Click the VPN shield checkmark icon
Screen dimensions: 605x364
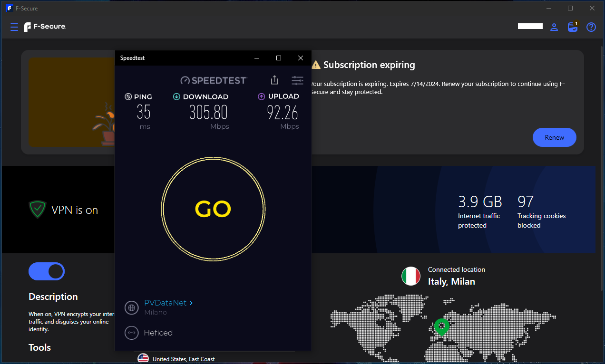37,210
